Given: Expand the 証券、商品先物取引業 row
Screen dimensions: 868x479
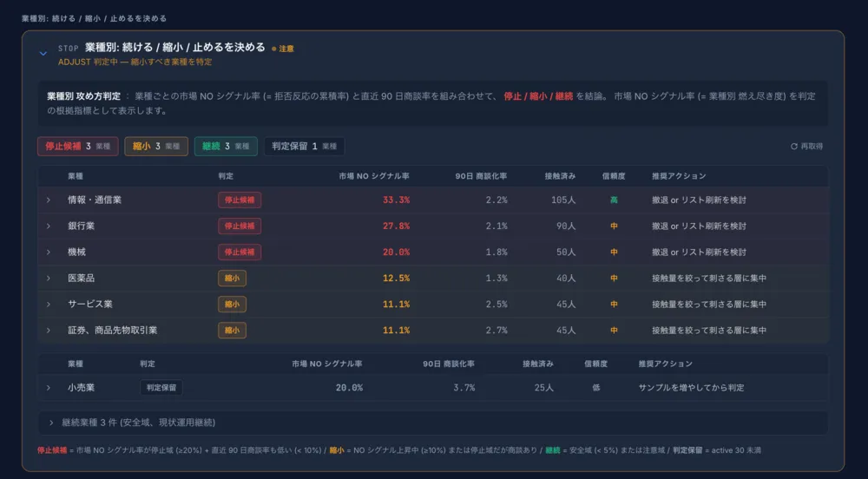Looking at the screenshot, I should pyautogui.click(x=48, y=331).
